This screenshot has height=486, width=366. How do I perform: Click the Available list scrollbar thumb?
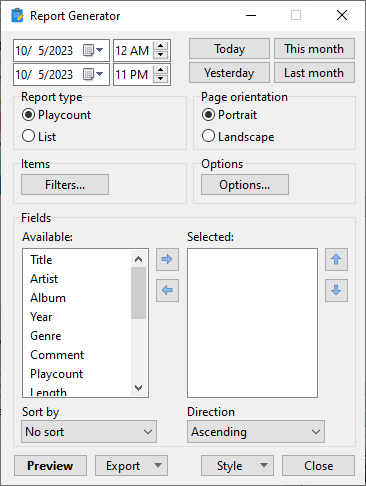click(139, 293)
